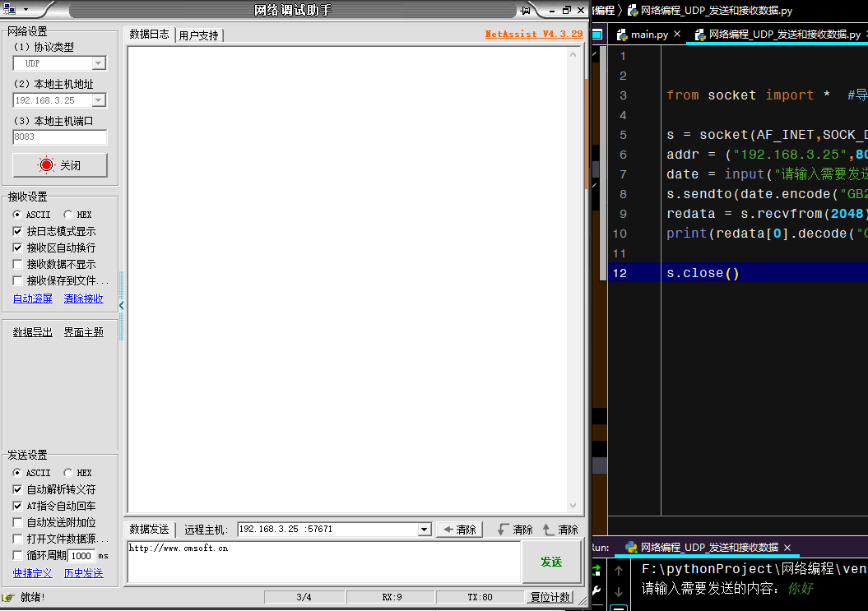Viewport: 868px width, 611px height.
Task: Click scroll up arrow in data log
Action: [x=573, y=54]
